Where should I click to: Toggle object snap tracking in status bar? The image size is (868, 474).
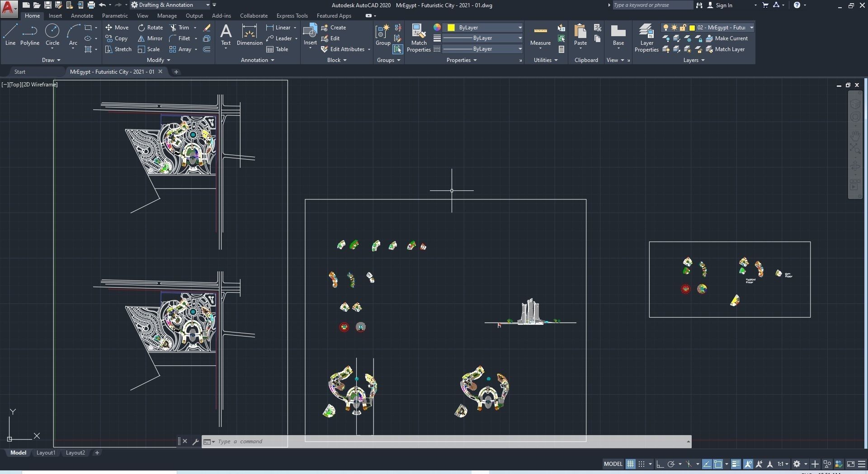coord(707,464)
